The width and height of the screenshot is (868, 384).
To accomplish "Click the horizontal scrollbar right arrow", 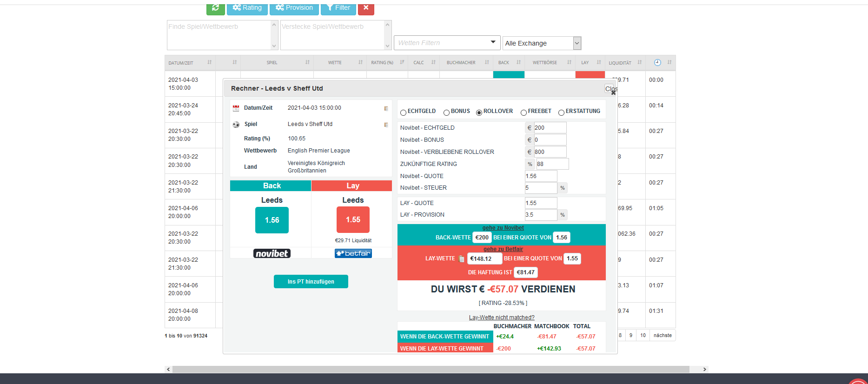I will click(x=704, y=369).
